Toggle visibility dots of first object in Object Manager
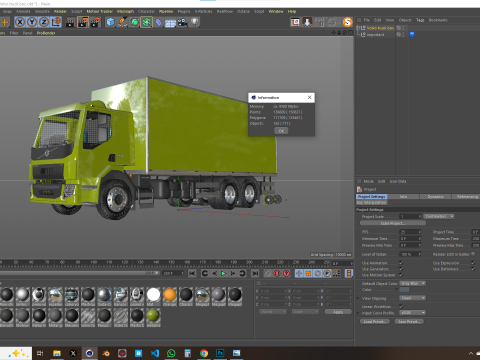 [403, 28]
